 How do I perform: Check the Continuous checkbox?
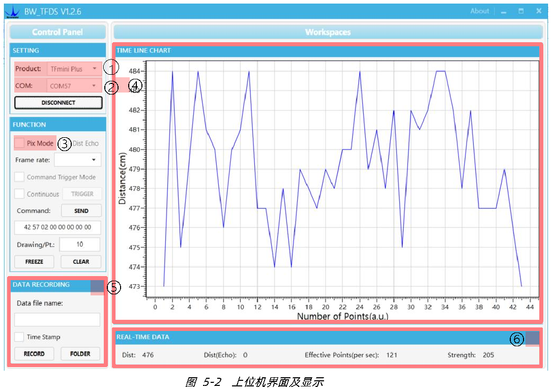tap(19, 194)
